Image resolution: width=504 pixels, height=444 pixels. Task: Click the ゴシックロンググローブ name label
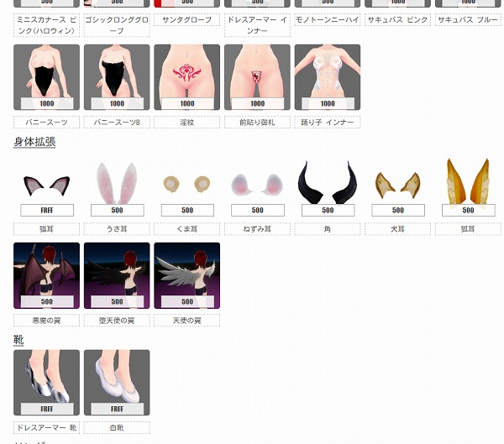[x=117, y=25]
